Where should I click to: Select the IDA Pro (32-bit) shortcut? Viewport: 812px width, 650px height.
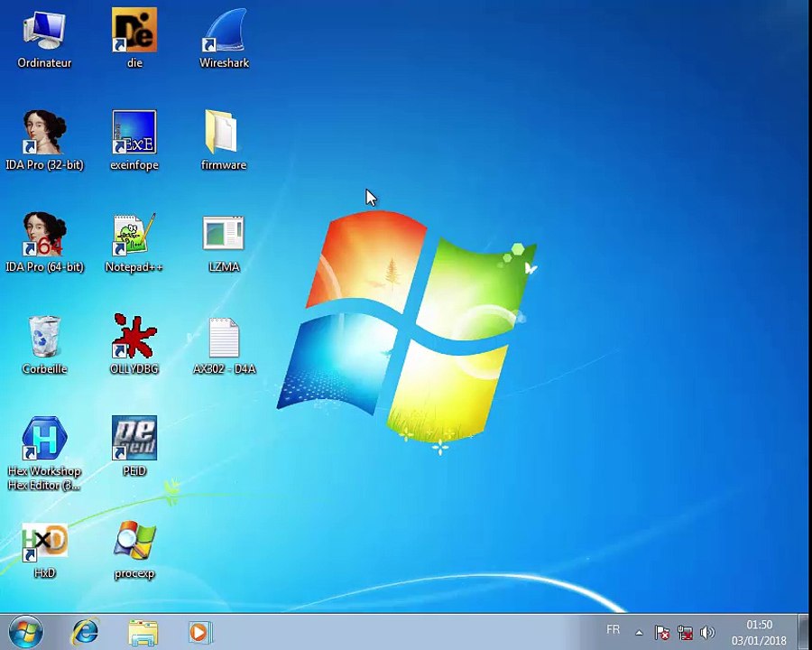pyautogui.click(x=44, y=140)
